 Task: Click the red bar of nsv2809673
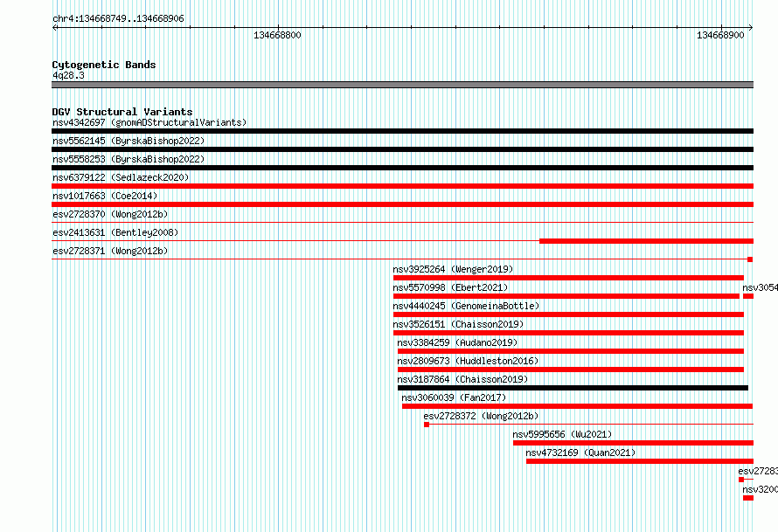571,370
